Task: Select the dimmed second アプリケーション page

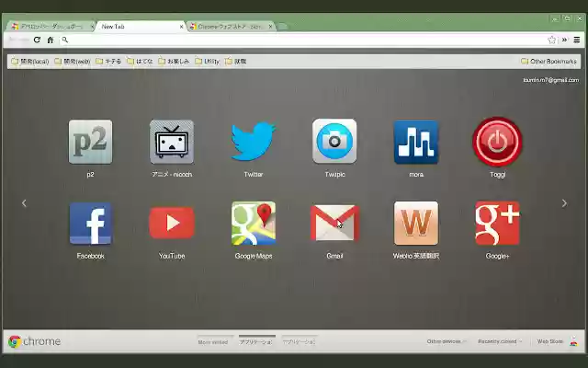Action: pyautogui.click(x=299, y=341)
